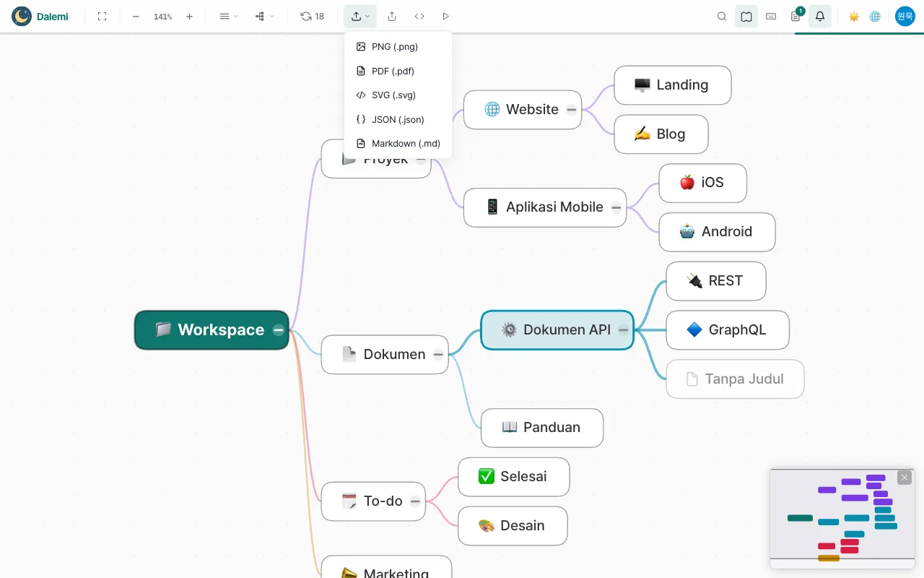Image resolution: width=924 pixels, height=578 pixels.
Task: Open the hamburger lines dropdown
Action: pos(229,16)
